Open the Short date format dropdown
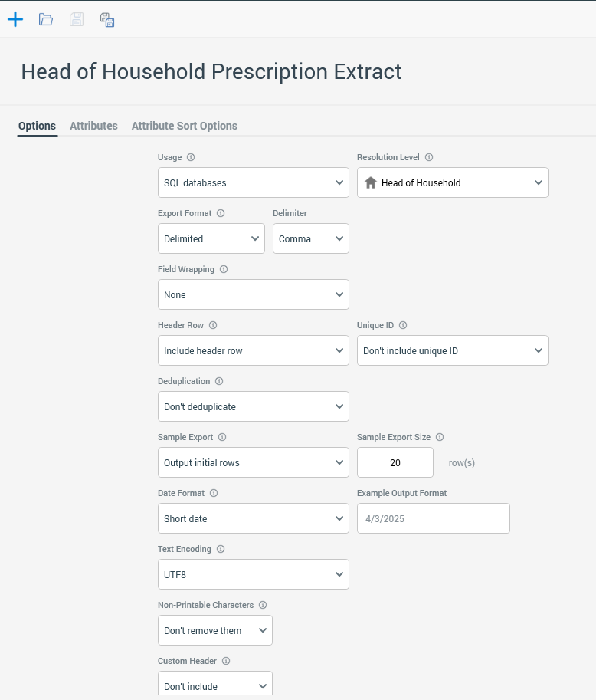Image resolution: width=596 pixels, height=700 pixels. point(253,518)
